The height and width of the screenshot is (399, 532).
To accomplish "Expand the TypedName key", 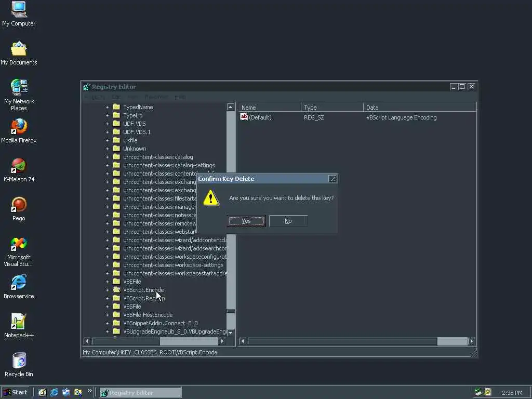I will 107,107.
